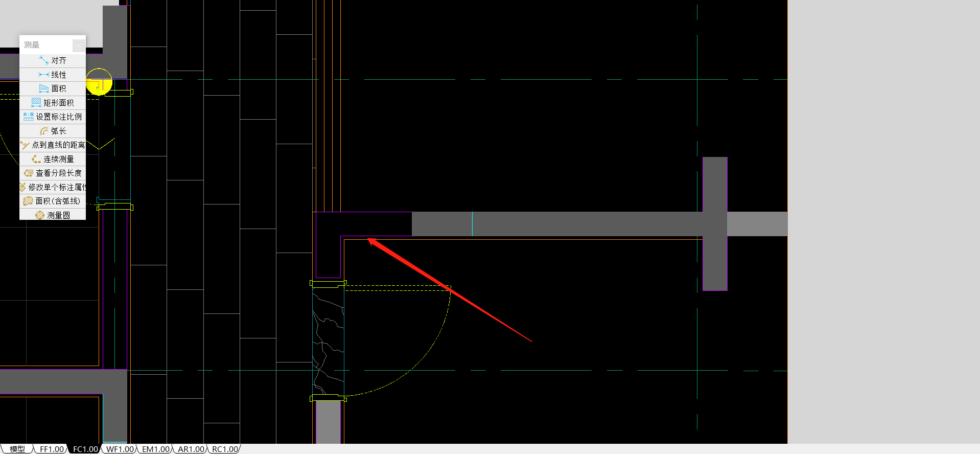Pick the 测量圆 measure circle tool
Screen dimensions: 980x454
point(53,215)
